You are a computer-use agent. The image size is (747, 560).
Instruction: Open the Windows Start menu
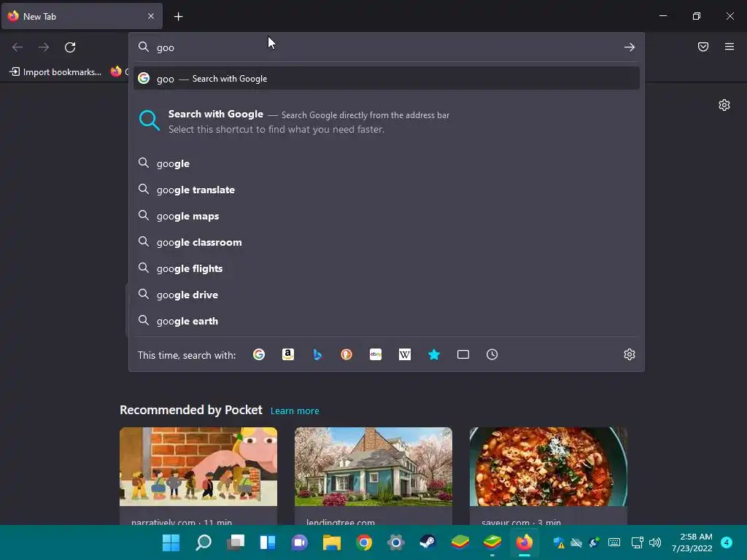(x=171, y=542)
